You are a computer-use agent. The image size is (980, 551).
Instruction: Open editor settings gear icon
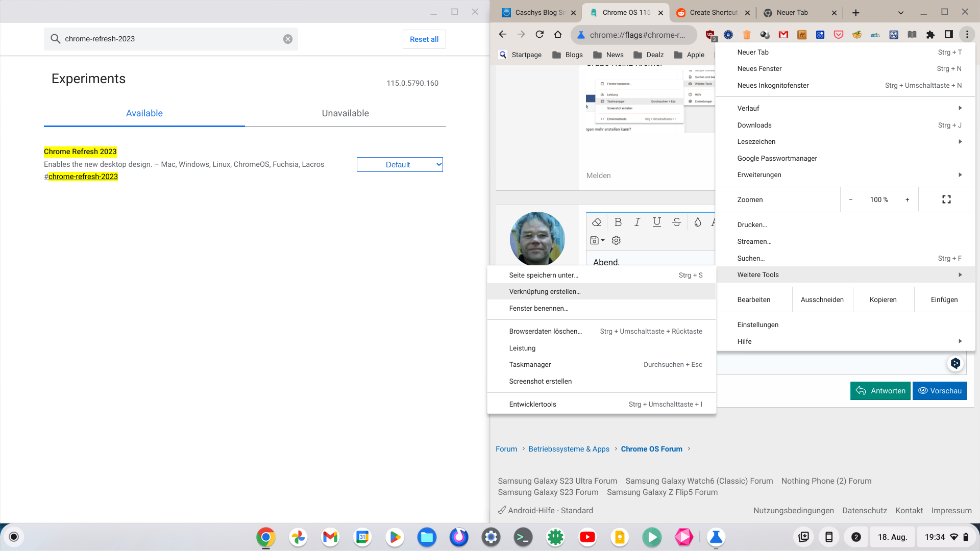pos(616,240)
